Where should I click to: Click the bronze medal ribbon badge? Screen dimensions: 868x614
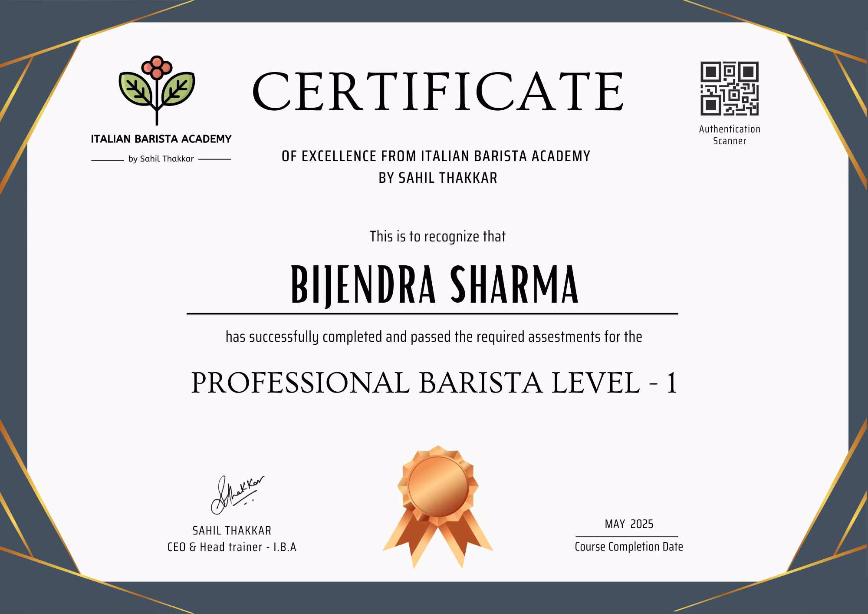[x=437, y=506]
